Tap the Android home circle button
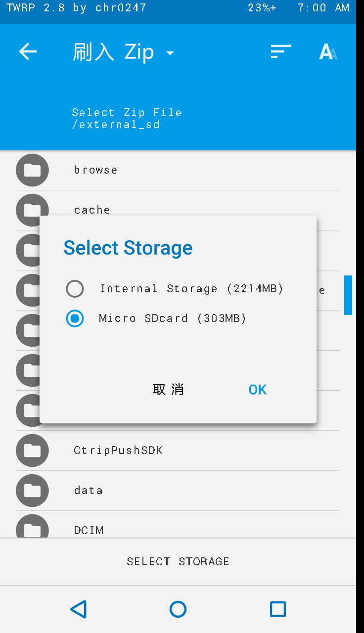Screen dimensions: 364x633 [178, 609]
